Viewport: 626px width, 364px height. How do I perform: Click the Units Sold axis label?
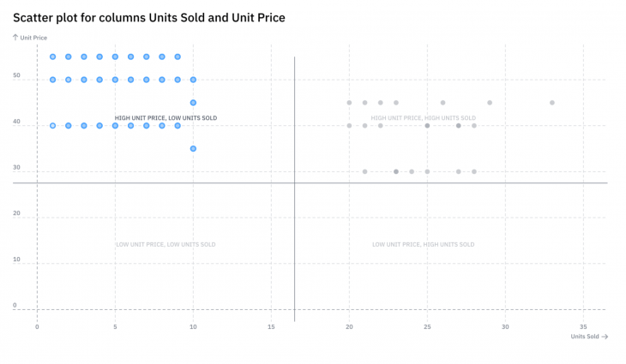click(x=585, y=337)
